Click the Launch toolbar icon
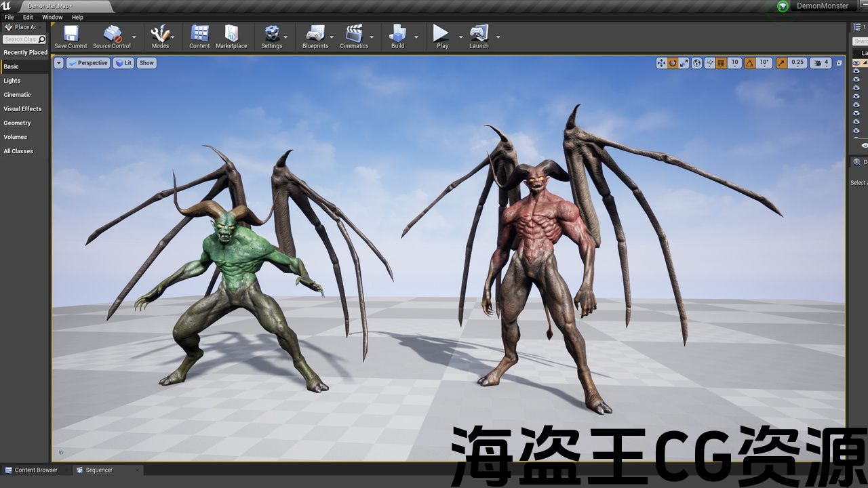 coord(479,34)
